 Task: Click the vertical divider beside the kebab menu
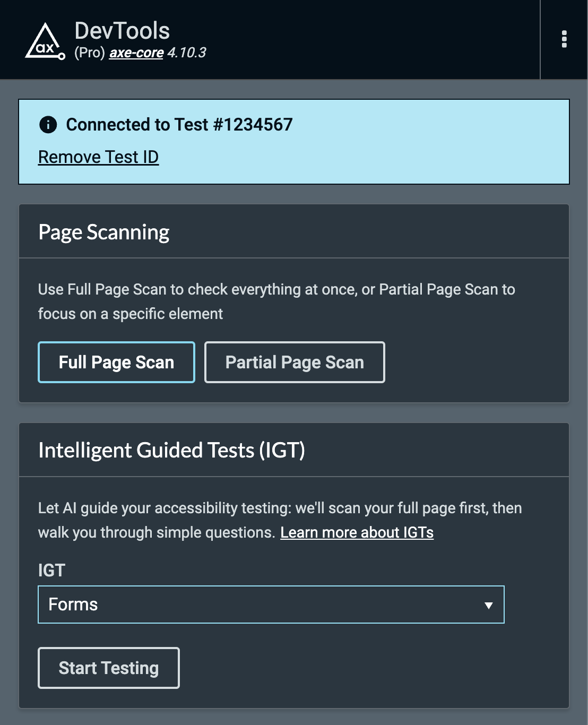541,39
